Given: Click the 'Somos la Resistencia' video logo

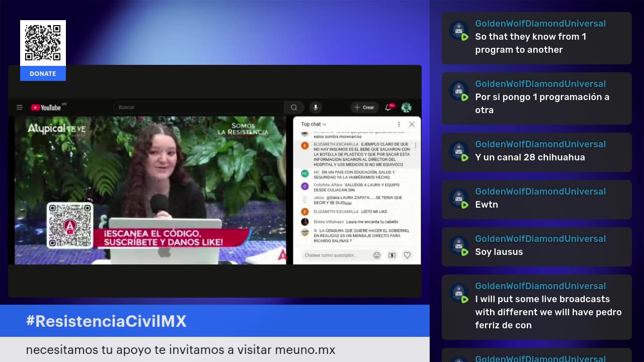Looking at the screenshot, I should click(243, 129).
